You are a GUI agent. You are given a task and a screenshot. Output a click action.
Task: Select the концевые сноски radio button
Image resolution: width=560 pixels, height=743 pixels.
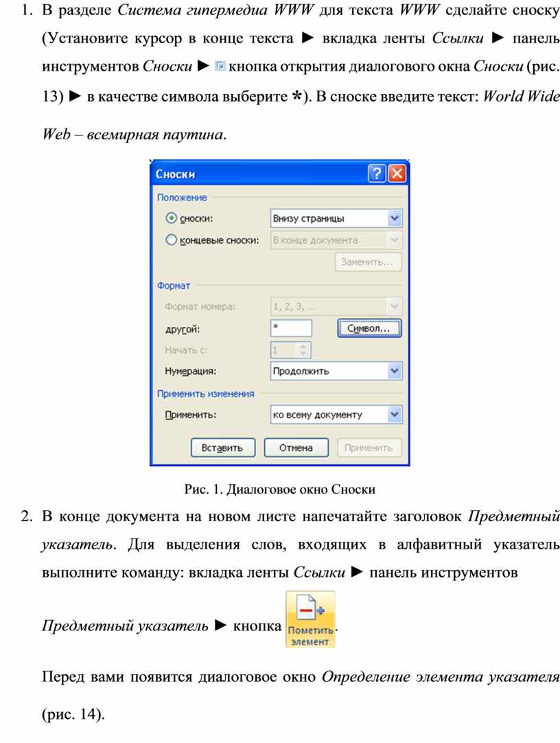click(171, 240)
